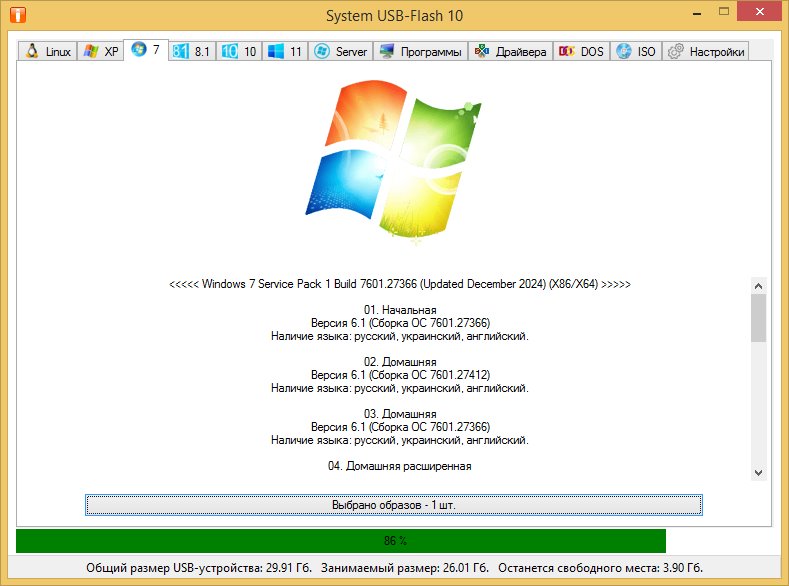The height and width of the screenshot is (586, 789).
Task: Click the scrollbar down arrow
Action: (x=758, y=472)
